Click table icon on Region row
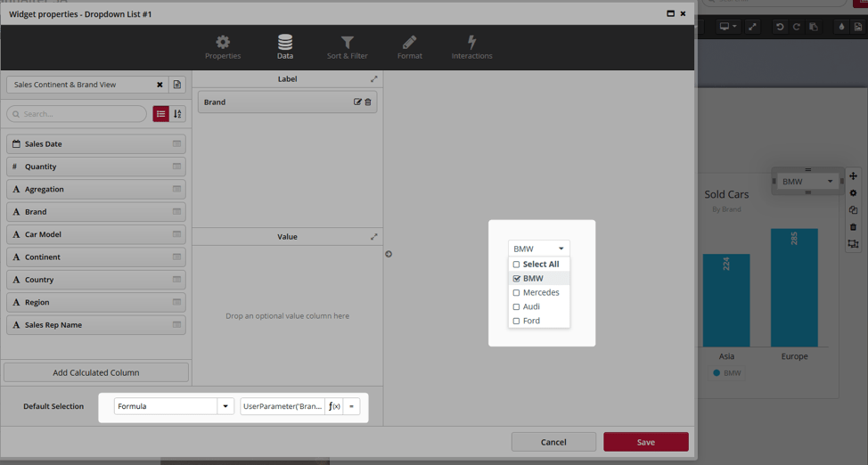This screenshot has height=465, width=868. tap(176, 303)
